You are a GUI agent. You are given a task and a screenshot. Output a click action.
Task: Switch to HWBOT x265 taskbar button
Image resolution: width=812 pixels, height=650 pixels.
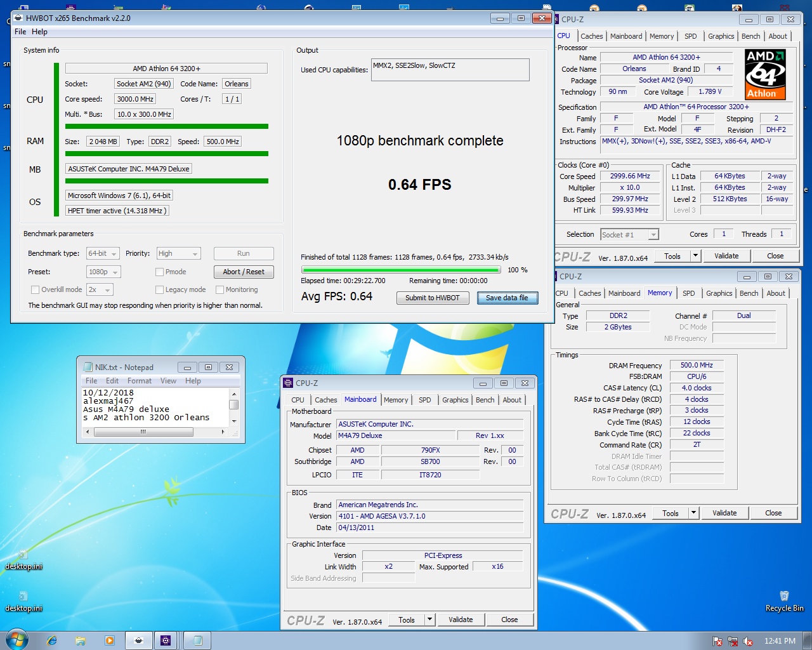(x=138, y=640)
